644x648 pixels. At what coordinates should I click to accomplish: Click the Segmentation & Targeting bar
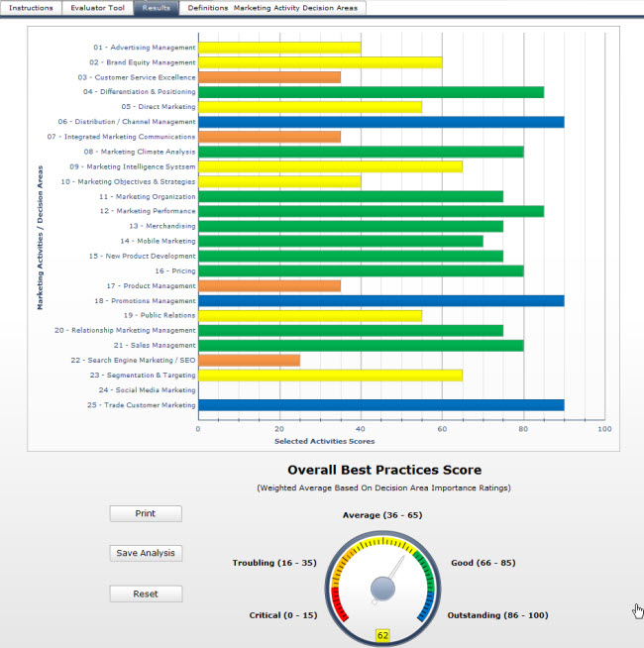(330, 376)
